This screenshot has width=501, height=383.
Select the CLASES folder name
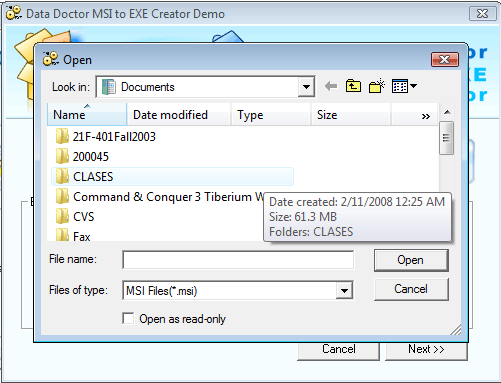point(93,177)
